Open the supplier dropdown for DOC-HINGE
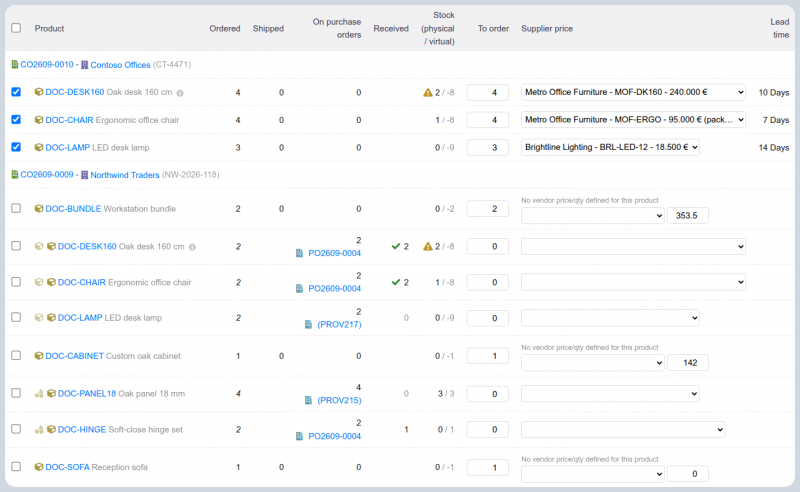Screen dimensions: 800x492 (x=623, y=430)
